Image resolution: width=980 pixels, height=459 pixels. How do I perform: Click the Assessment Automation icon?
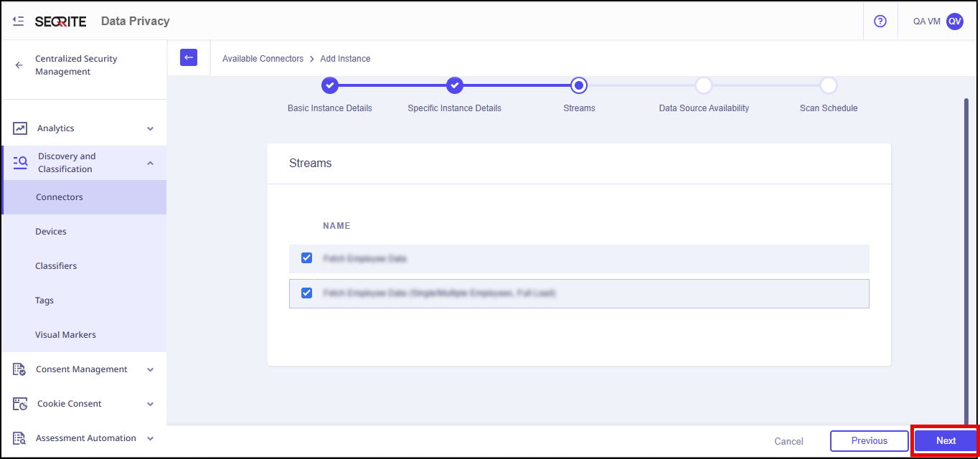coord(21,438)
